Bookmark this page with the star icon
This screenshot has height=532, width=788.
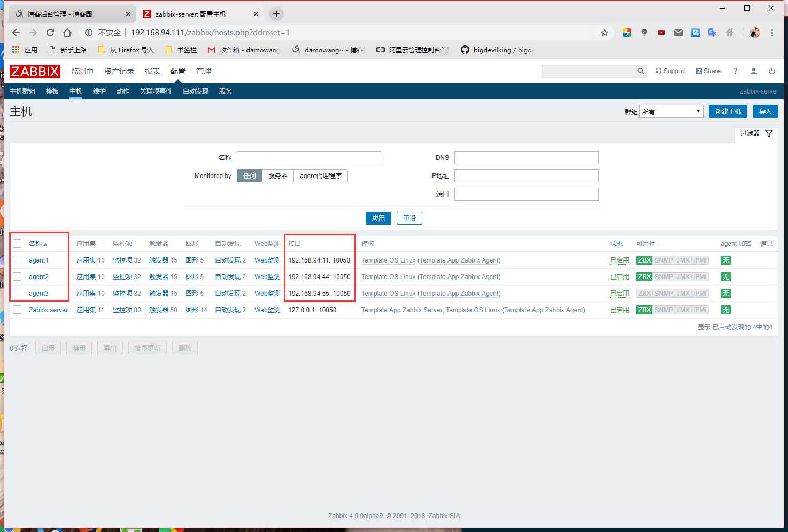tap(605, 33)
